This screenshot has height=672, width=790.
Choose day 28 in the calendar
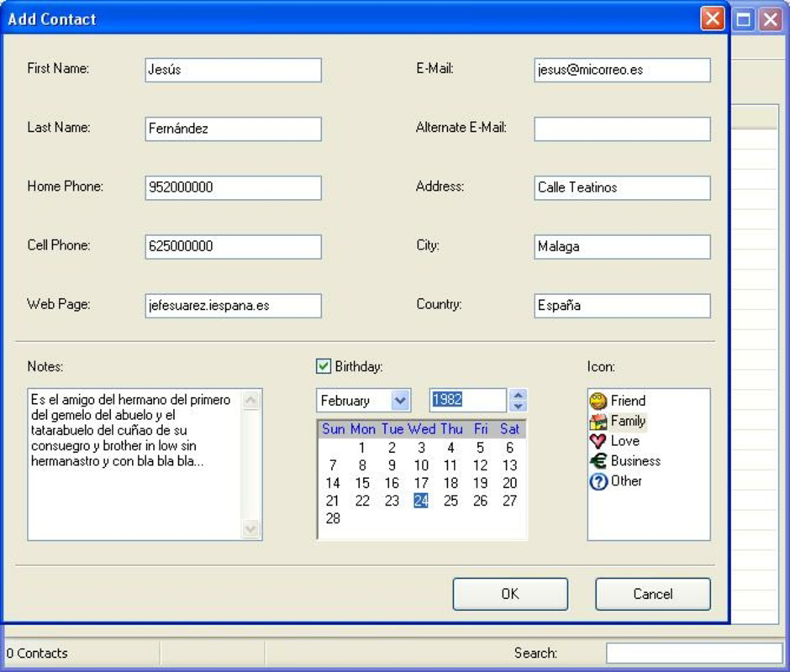[333, 518]
